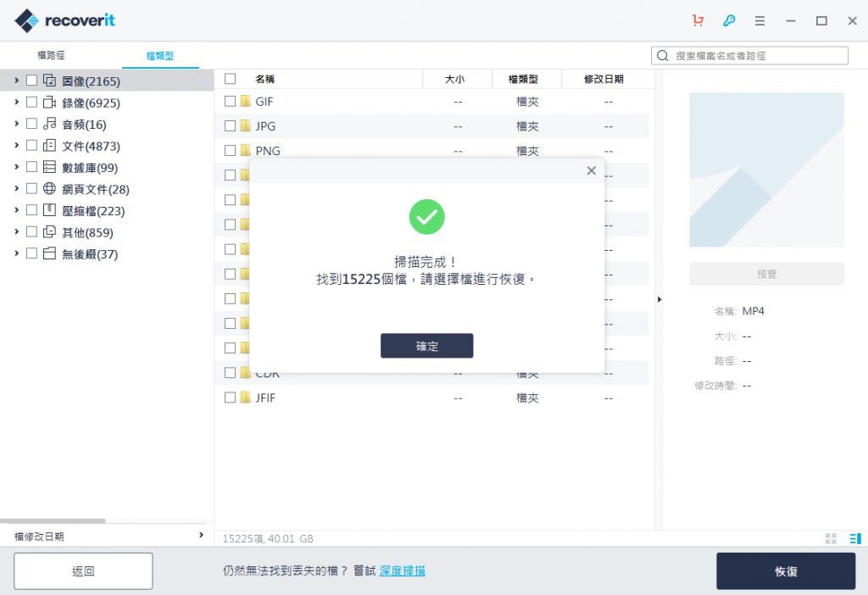Viewport: 868px width, 595px height.
Task: Click the key activation icon
Action: pos(729,20)
